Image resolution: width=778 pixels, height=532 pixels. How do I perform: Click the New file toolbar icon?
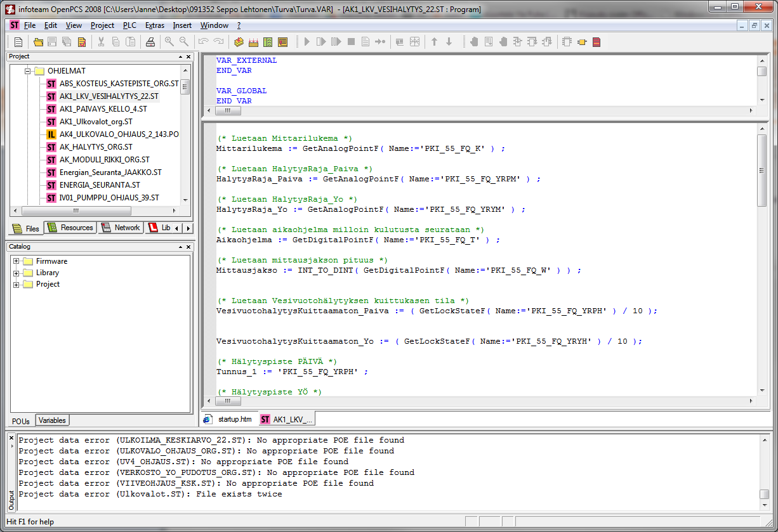[x=18, y=42]
